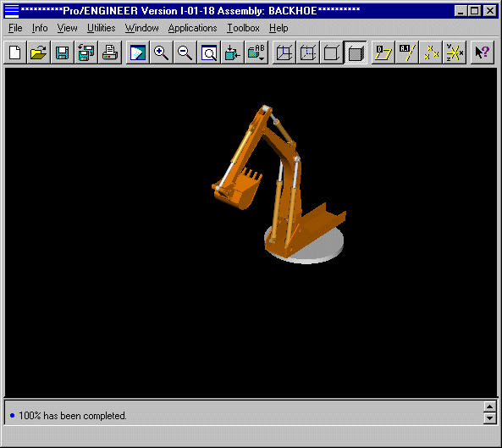This screenshot has width=502, height=448.
Task: Open the Applications menu
Action: point(193,28)
